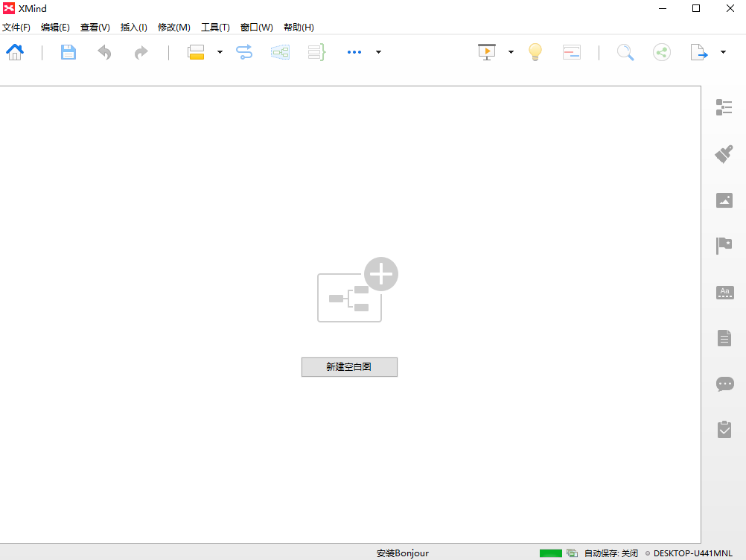746x560 pixels.
Task: Add a boundary around topics
Action: (x=280, y=52)
